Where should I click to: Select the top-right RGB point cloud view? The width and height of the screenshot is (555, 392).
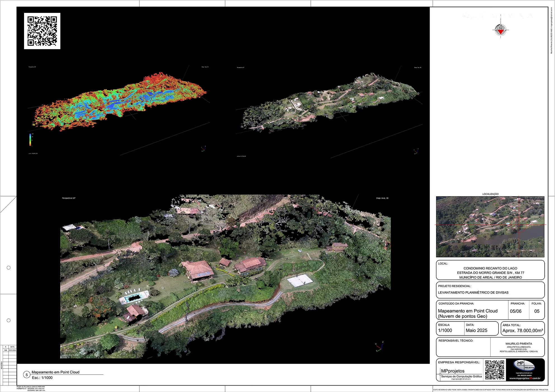click(x=329, y=112)
